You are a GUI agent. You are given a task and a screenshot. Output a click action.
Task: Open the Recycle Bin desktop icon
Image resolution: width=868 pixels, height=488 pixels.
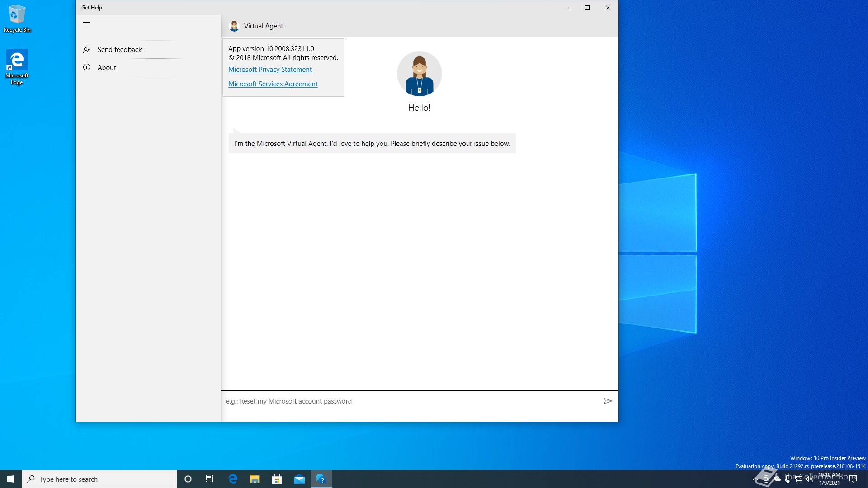click(x=17, y=19)
